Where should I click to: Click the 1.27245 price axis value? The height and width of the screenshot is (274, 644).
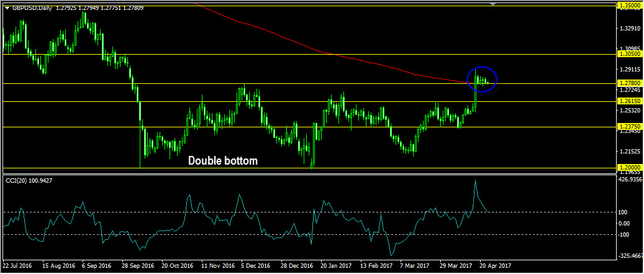tap(629, 89)
